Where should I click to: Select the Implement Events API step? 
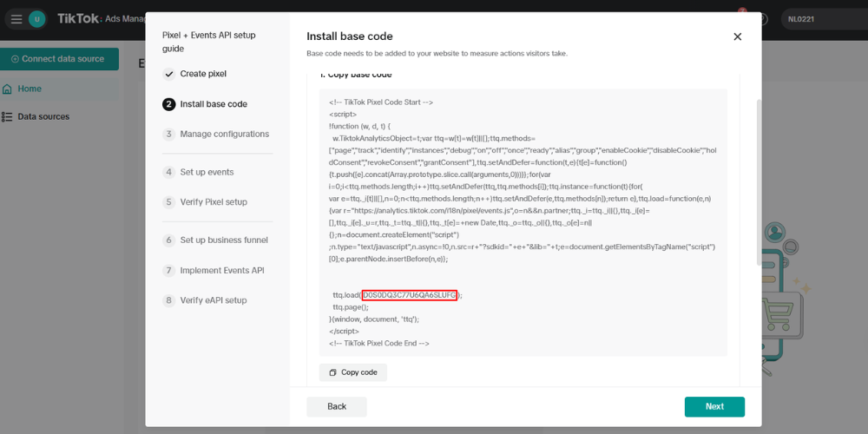222,271
